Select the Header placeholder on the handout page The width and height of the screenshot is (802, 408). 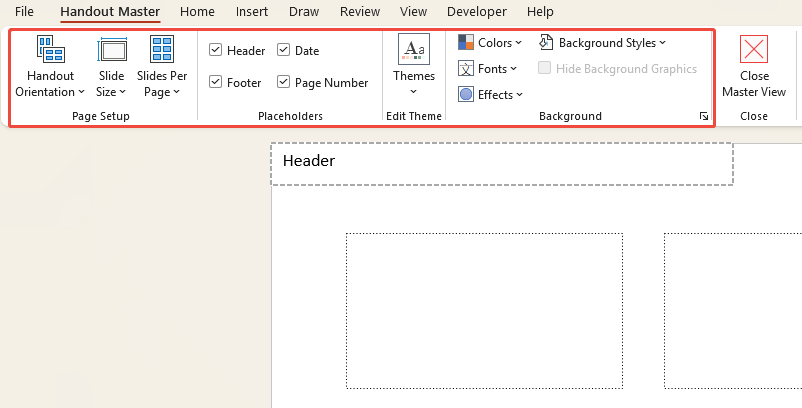[502, 164]
